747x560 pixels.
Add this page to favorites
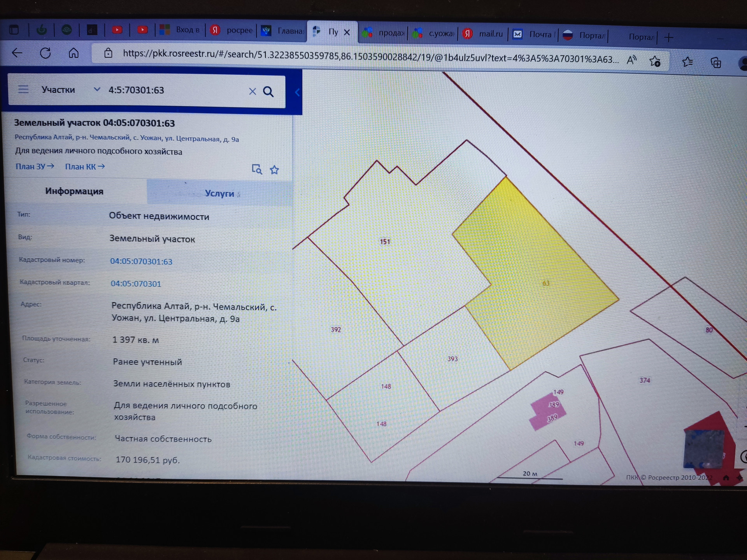pos(655,61)
